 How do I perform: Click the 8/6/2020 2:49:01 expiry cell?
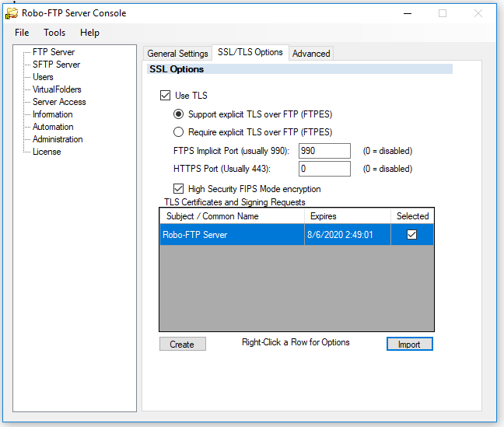348,235
